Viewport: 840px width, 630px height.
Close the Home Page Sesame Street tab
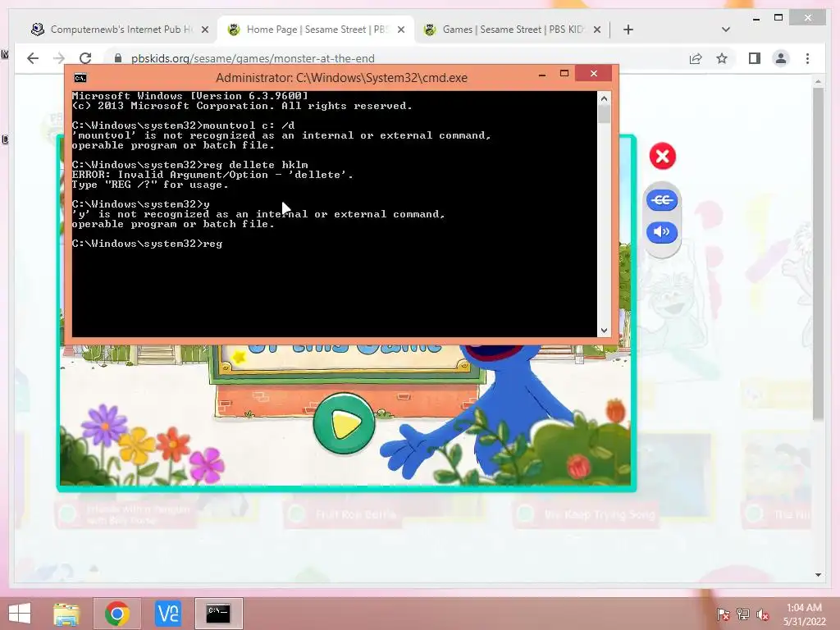coord(400,30)
